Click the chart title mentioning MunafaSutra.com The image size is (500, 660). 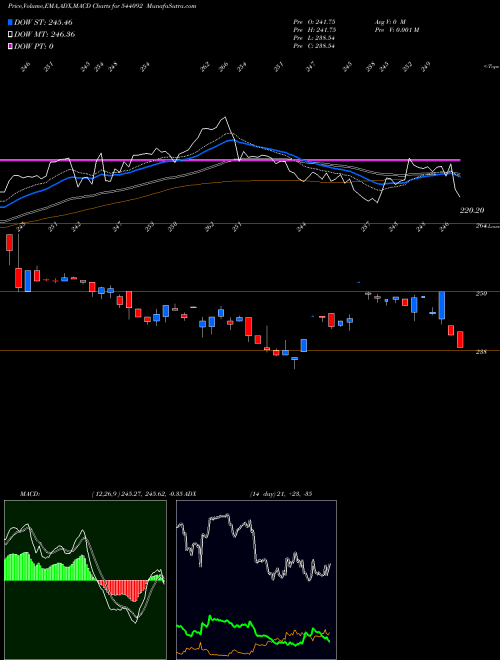(x=102, y=6)
